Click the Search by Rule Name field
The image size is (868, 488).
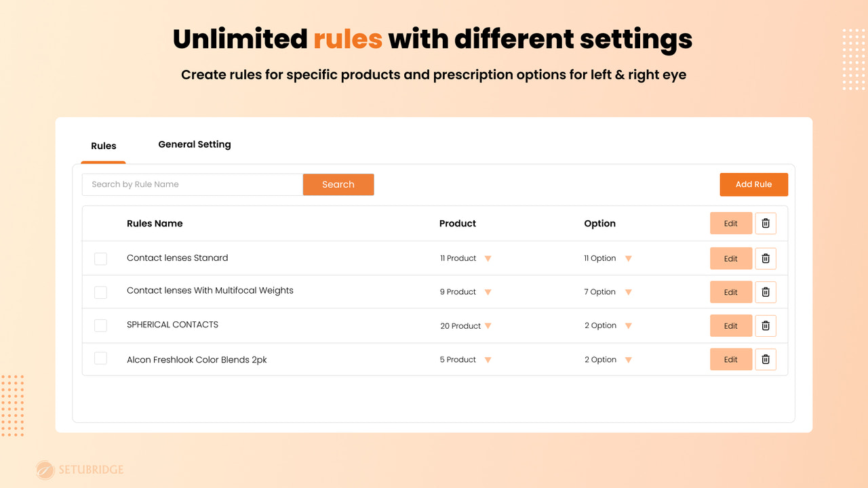(192, 184)
